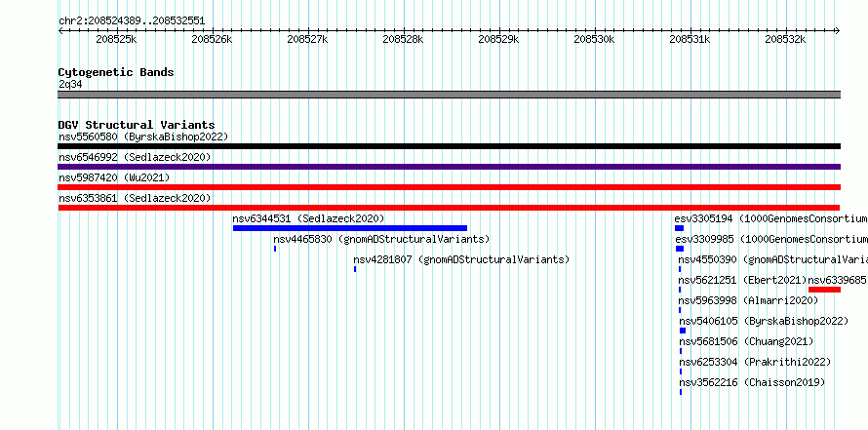Open the nsv4550390 gnomAD variant label
Viewport: 868px width, 430px height.
(772, 259)
